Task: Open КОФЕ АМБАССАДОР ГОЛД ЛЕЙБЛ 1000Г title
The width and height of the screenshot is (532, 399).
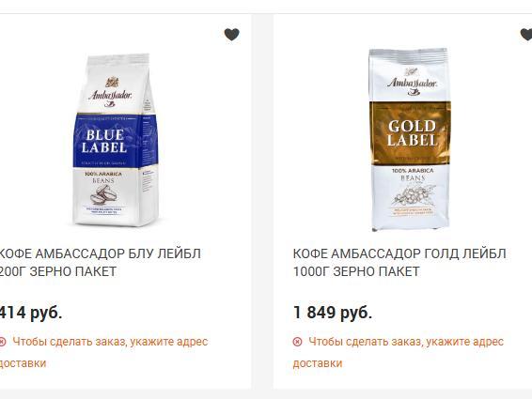Action: [x=399, y=262]
